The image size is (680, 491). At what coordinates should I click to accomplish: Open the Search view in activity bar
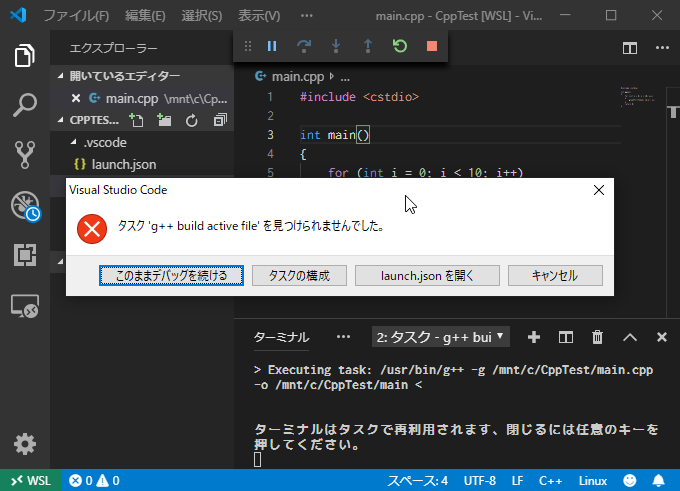(x=25, y=105)
